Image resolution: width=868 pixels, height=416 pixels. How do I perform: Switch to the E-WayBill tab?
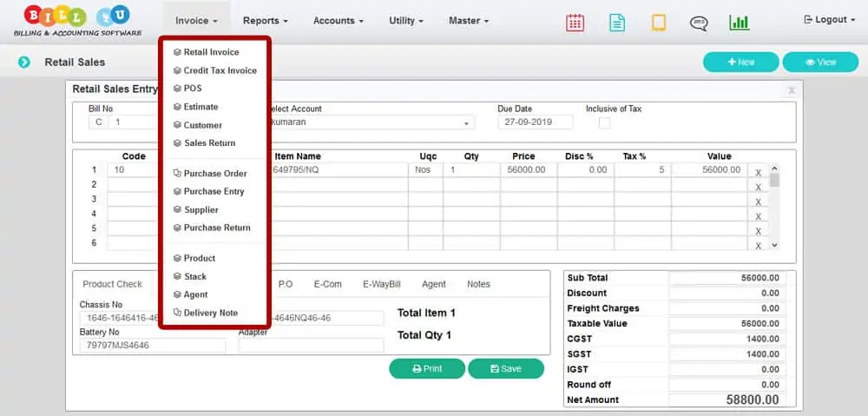[382, 284]
